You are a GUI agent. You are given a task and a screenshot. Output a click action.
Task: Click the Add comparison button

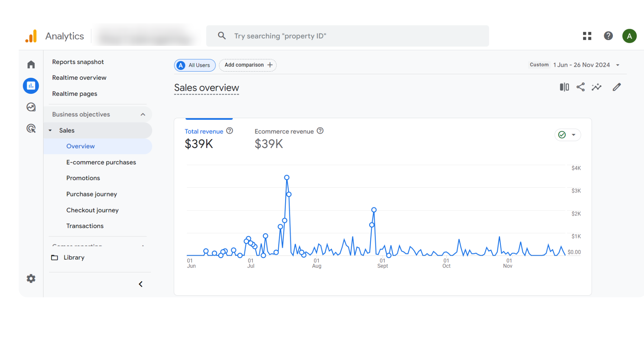click(248, 65)
